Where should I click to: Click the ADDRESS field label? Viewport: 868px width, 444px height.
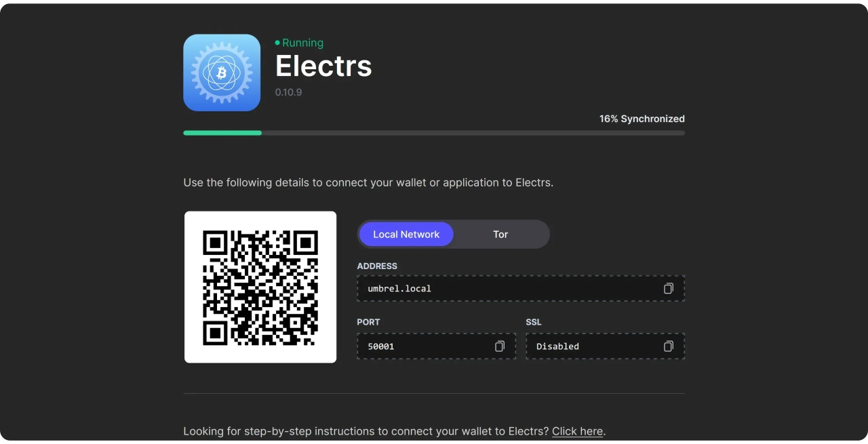(377, 266)
